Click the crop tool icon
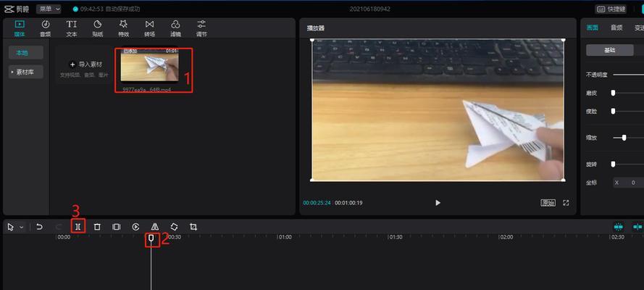This screenshot has width=644, height=290. point(193,227)
